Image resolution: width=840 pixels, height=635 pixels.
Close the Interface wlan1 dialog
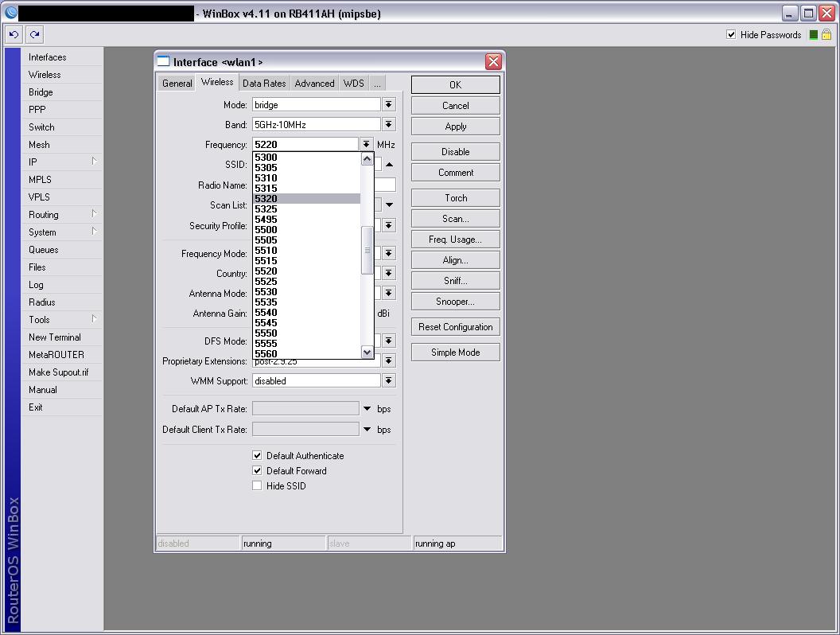[x=493, y=61]
